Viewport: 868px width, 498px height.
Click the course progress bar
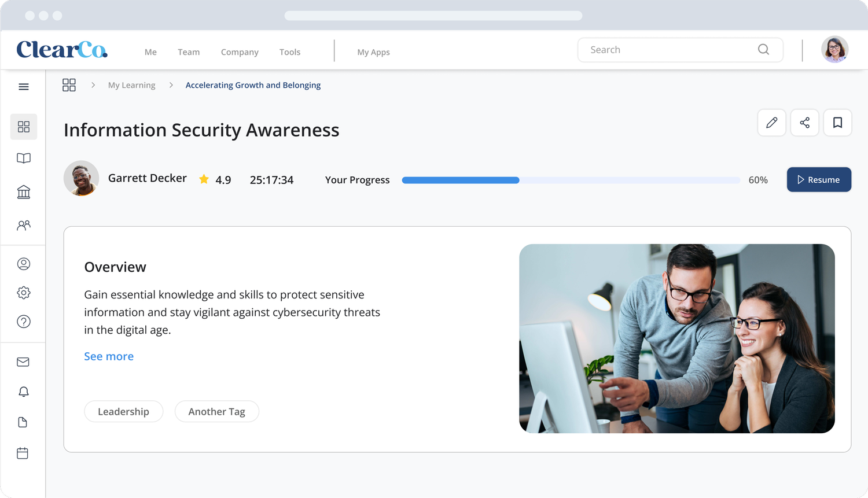571,180
